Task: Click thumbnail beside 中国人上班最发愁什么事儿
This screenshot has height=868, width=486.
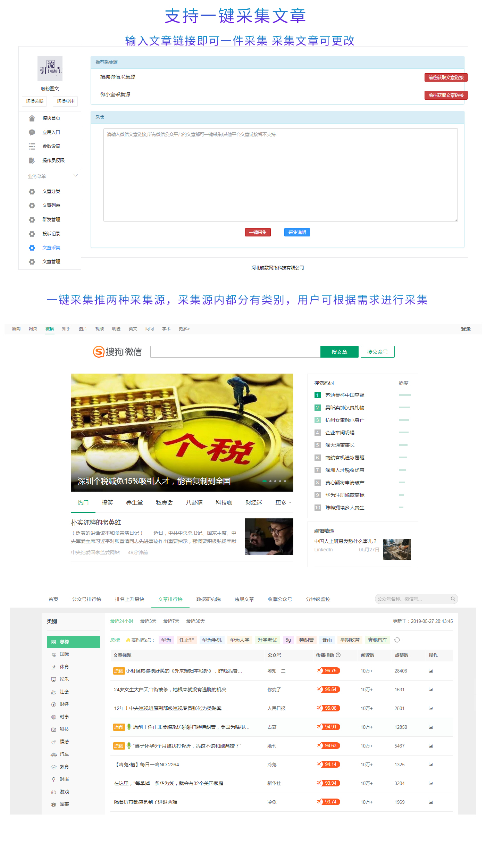Action: [397, 550]
